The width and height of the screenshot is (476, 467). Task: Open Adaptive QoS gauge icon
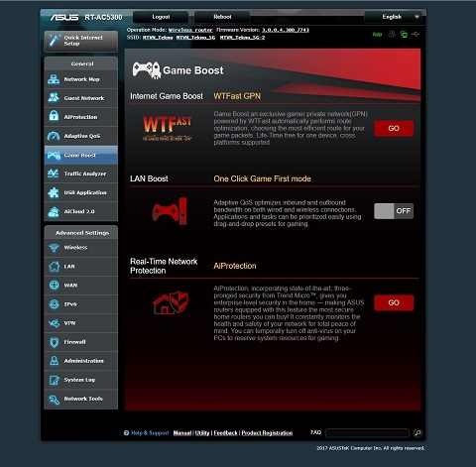coord(54,136)
